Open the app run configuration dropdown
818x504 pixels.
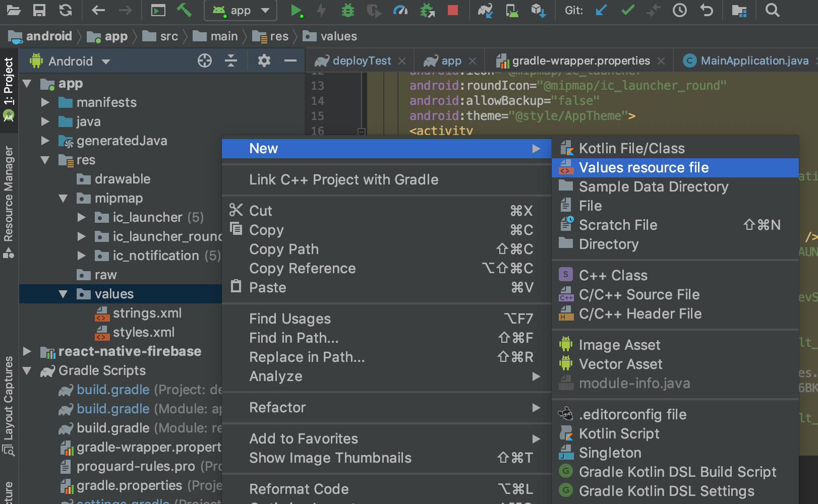[241, 10]
